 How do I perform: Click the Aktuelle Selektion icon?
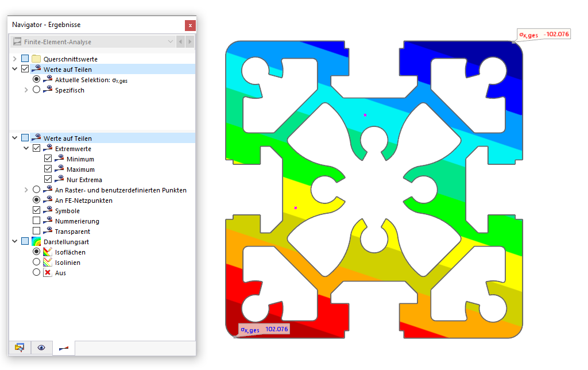(48, 79)
